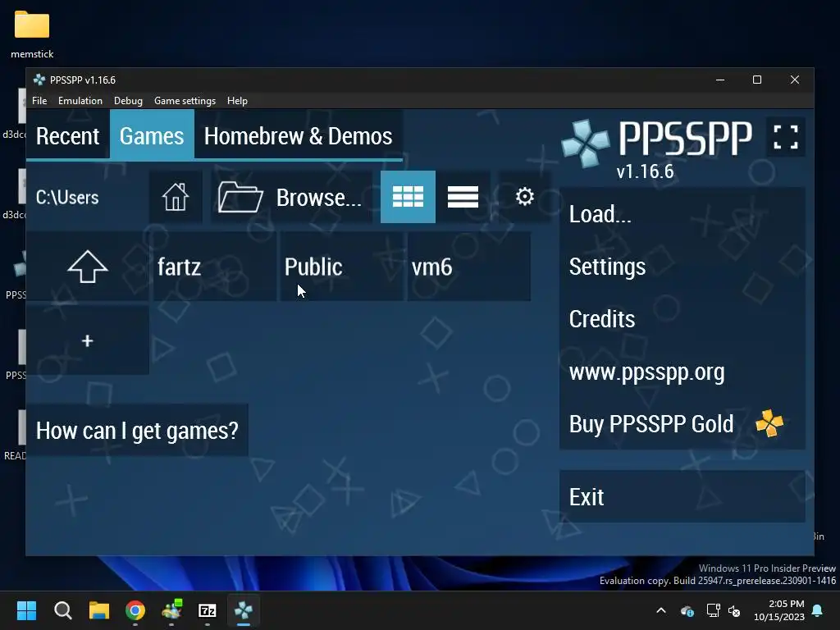This screenshot has height=630, width=840.
Task: Open the Game settings menu
Action: click(185, 101)
